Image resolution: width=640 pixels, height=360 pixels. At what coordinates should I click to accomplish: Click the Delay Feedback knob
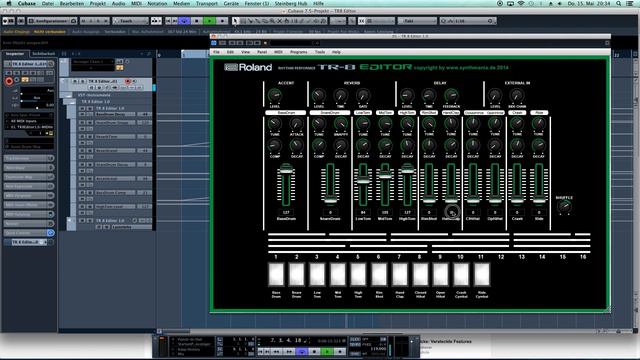click(x=451, y=96)
